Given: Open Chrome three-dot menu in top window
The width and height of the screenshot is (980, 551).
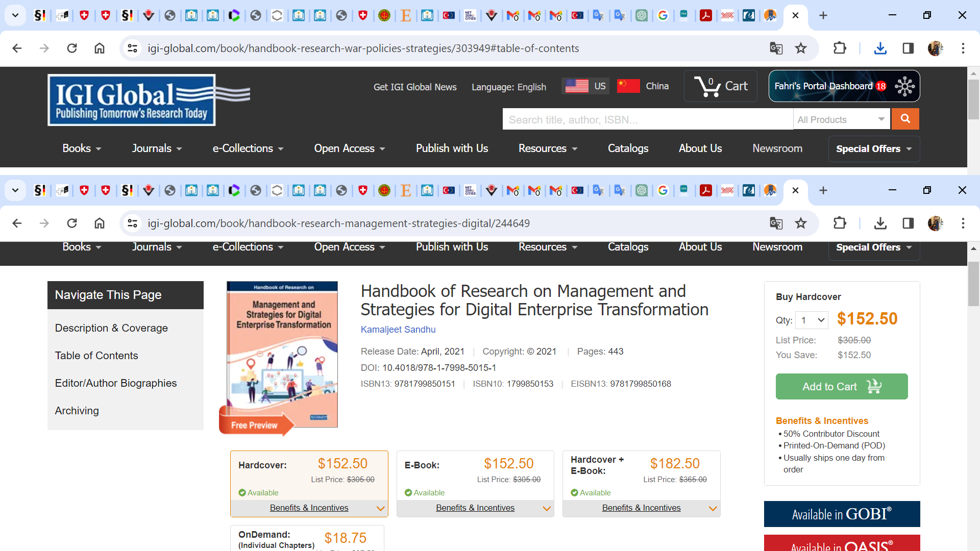Looking at the screenshot, I should click(x=963, y=48).
